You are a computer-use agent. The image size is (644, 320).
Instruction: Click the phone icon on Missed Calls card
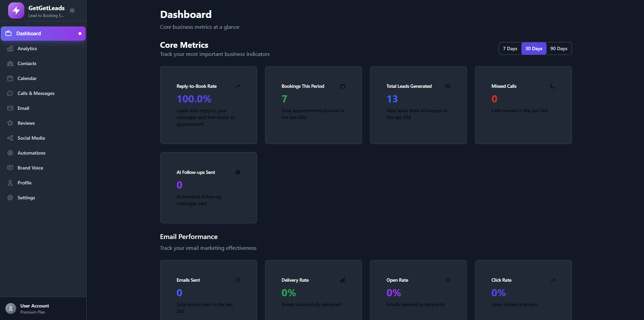[553, 86]
